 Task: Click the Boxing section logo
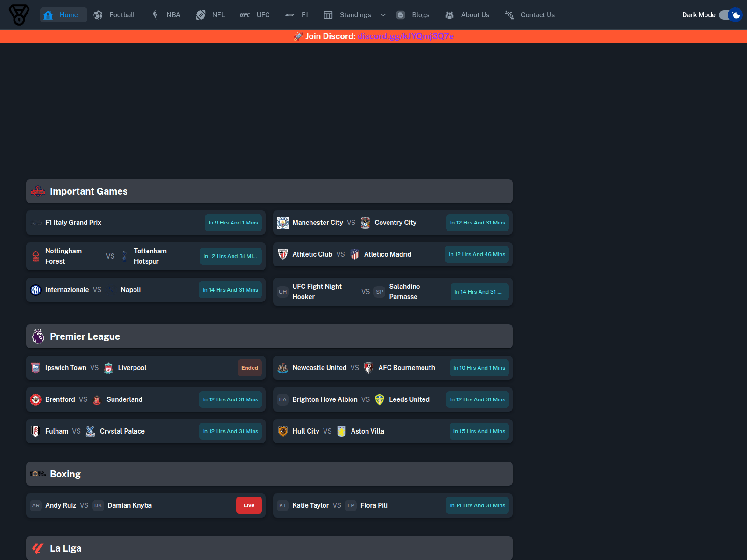click(38, 474)
